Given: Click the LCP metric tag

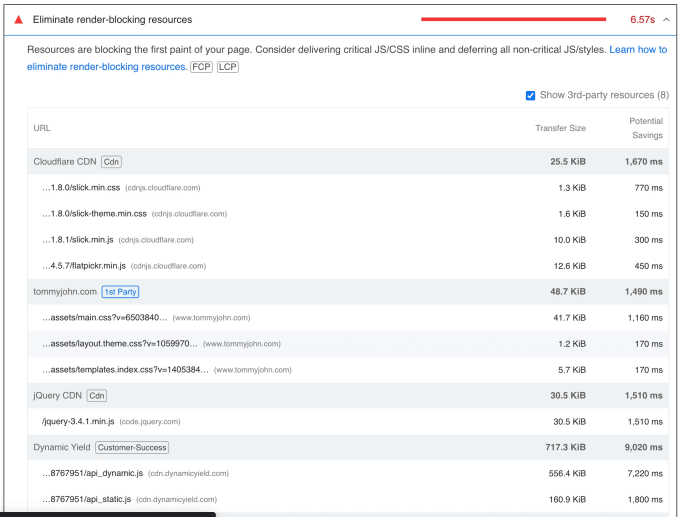Looking at the screenshot, I should 228,67.
